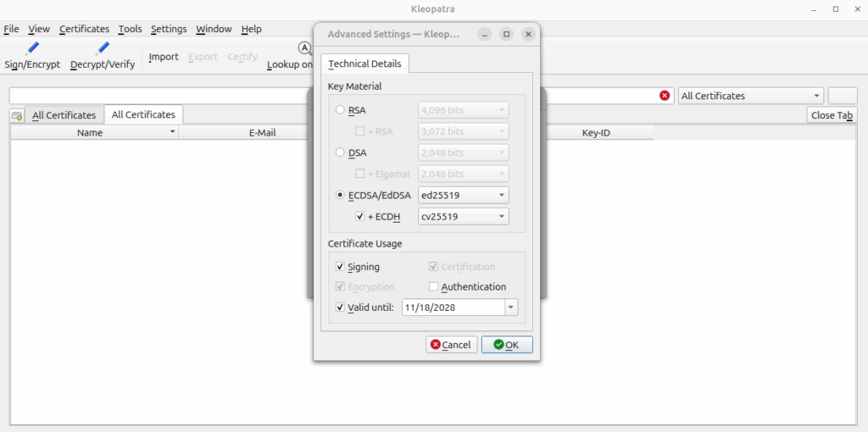Uncheck the + ECDH checkbox
Image resolution: width=868 pixels, height=432 pixels.
359,217
